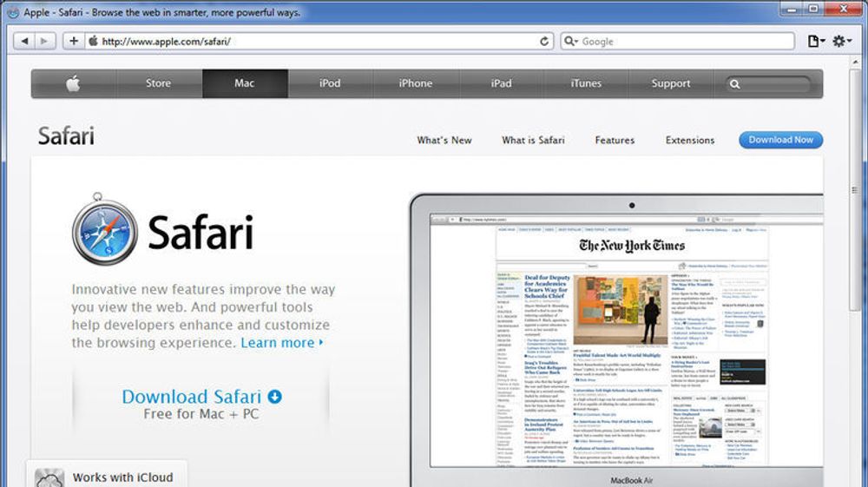Go back with the browser back arrow
This screenshot has width=868, height=487.
[24, 41]
